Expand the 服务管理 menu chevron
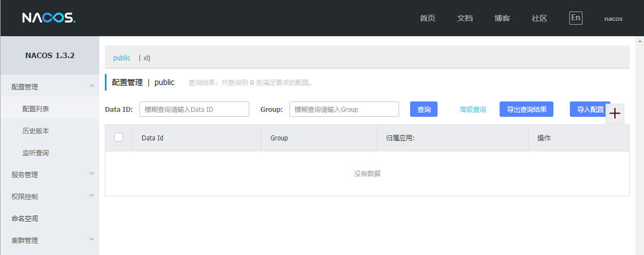This screenshot has width=644, height=255. click(x=92, y=173)
